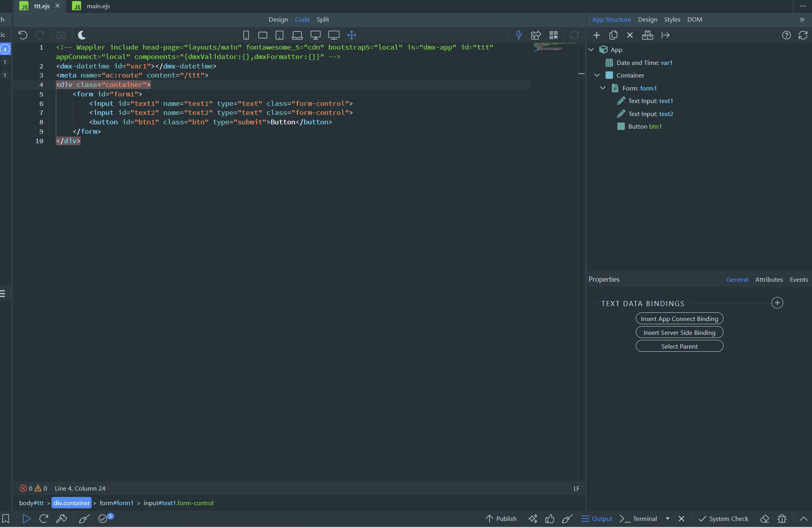Select the large desktop monitor viewport icon
This screenshot has width=812, height=528.
(x=334, y=35)
